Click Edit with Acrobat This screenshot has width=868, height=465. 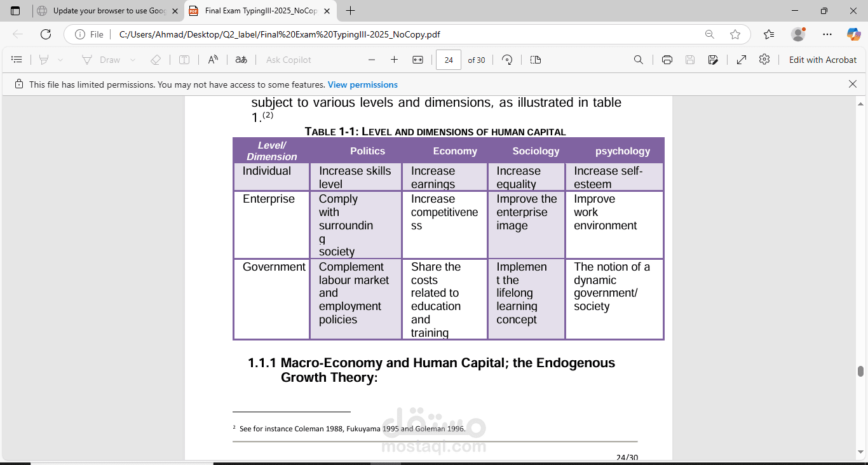coord(823,60)
